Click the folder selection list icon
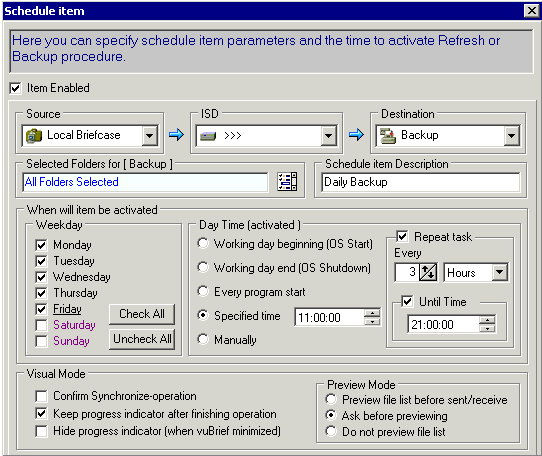This screenshot has width=542, height=456. pos(287,182)
